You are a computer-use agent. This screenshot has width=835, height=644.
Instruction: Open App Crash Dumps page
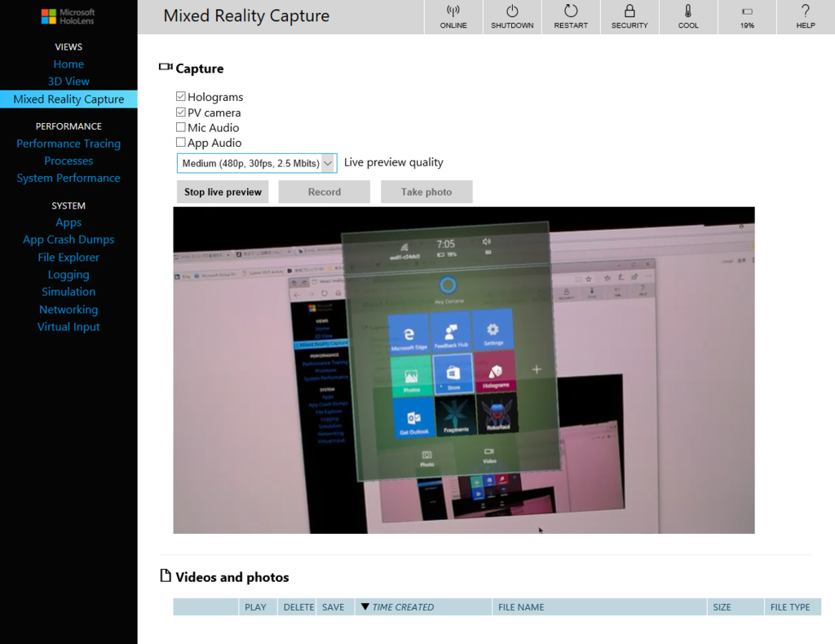click(68, 240)
